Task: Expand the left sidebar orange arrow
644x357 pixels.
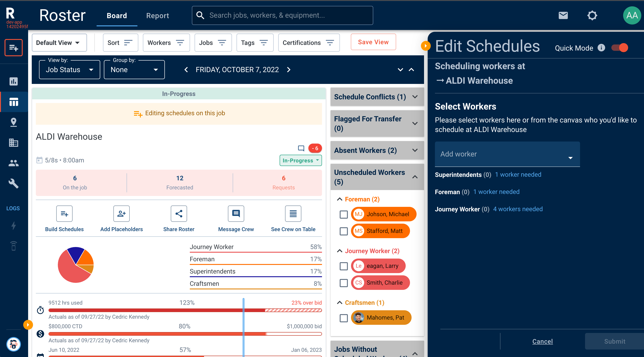Action: pyautogui.click(x=28, y=325)
